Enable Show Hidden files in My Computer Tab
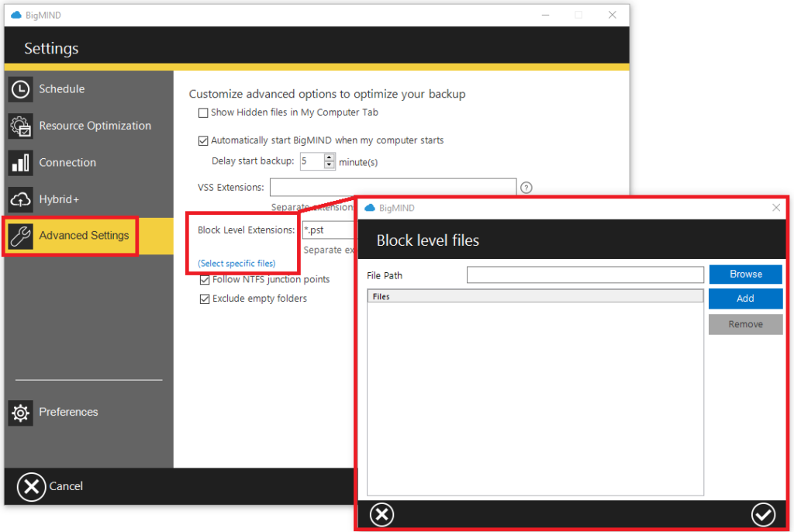Viewport: 794px width, 532px height. click(x=203, y=112)
